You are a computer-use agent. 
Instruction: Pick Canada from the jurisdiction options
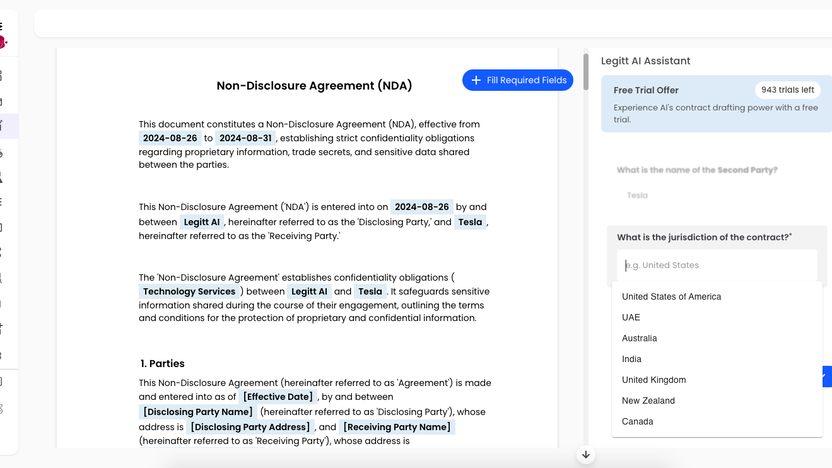(716, 421)
